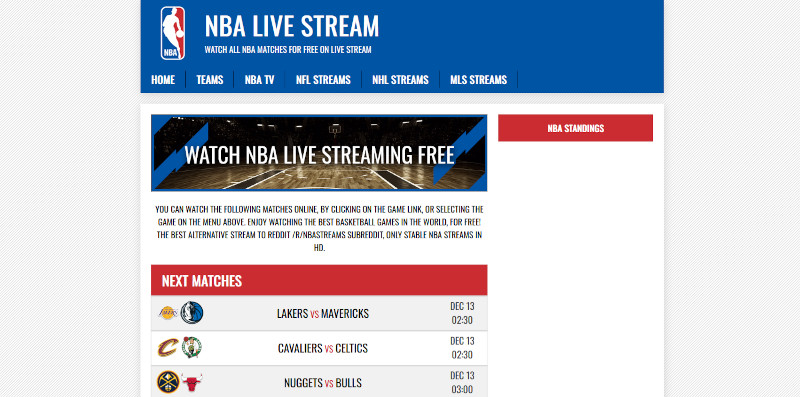Open the NFL Streams menu item
The height and width of the screenshot is (397, 800).
(323, 80)
